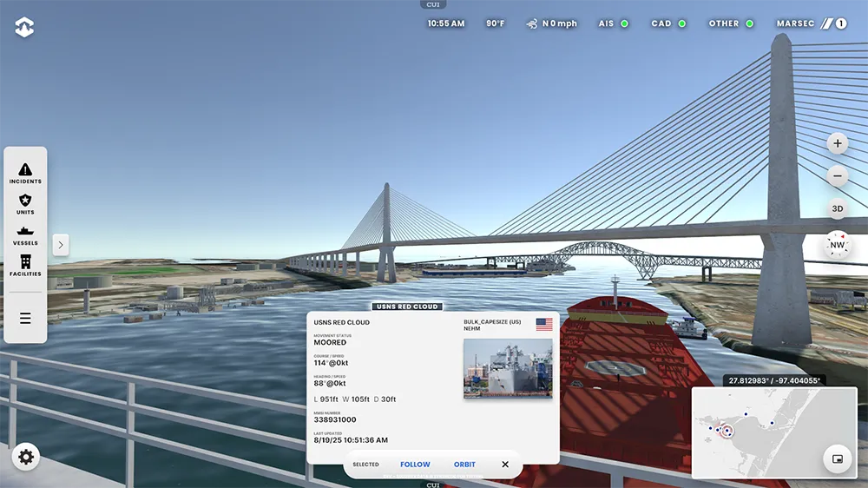The height and width of the screenshot is (488, 868).
Task: Click the BULK_CAPESIZE (US) vessel type
Action: click(x=492, y=322)
